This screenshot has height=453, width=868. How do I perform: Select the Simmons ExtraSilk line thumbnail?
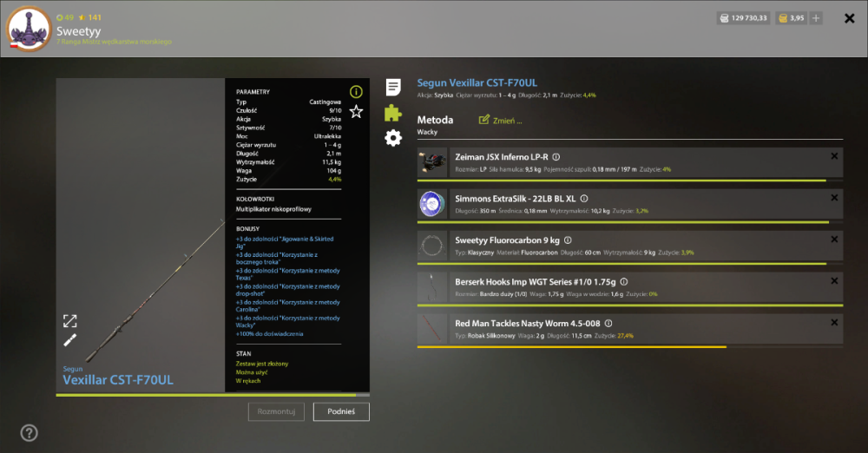click(431, 204)
